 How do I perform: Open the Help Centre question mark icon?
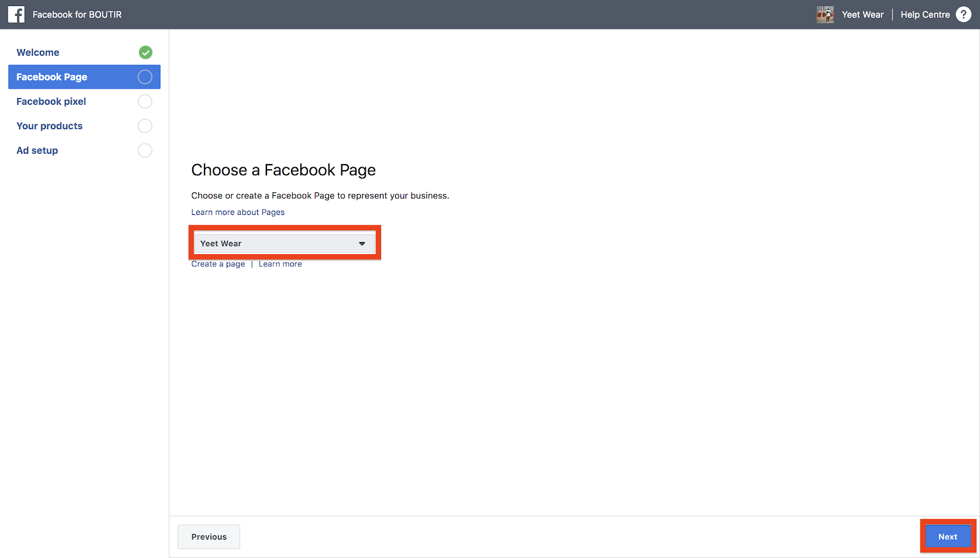point(963,14)
